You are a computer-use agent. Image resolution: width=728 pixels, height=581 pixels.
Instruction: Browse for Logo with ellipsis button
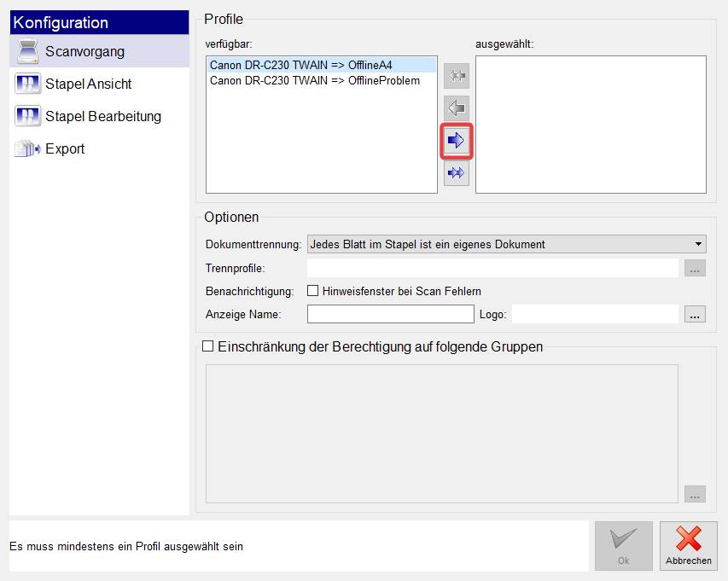(695, 314)
